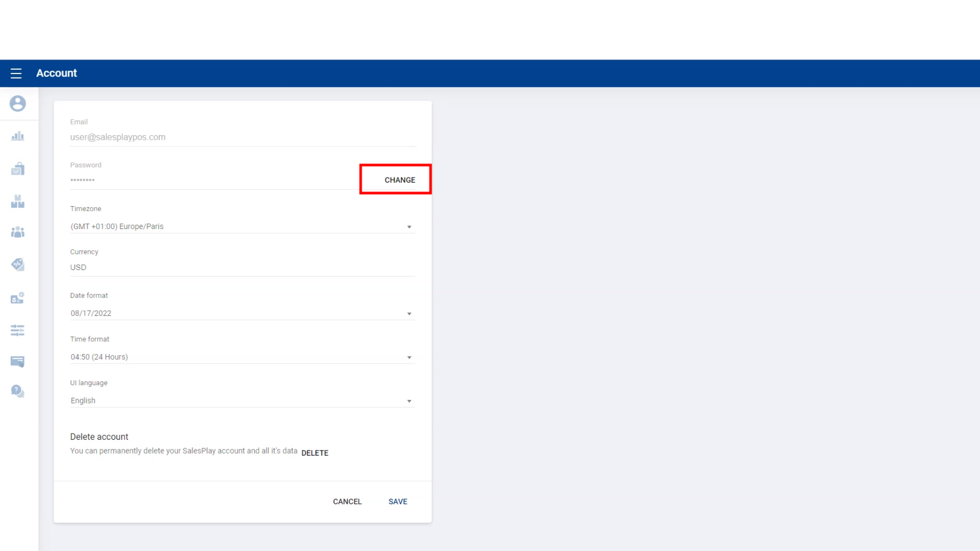Open the hamburger navigation menu

(16, 73)
